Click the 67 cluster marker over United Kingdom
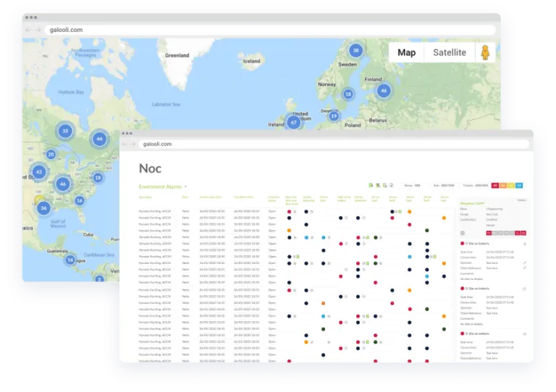This screenshot has height=392, width=556. point(294,122)
